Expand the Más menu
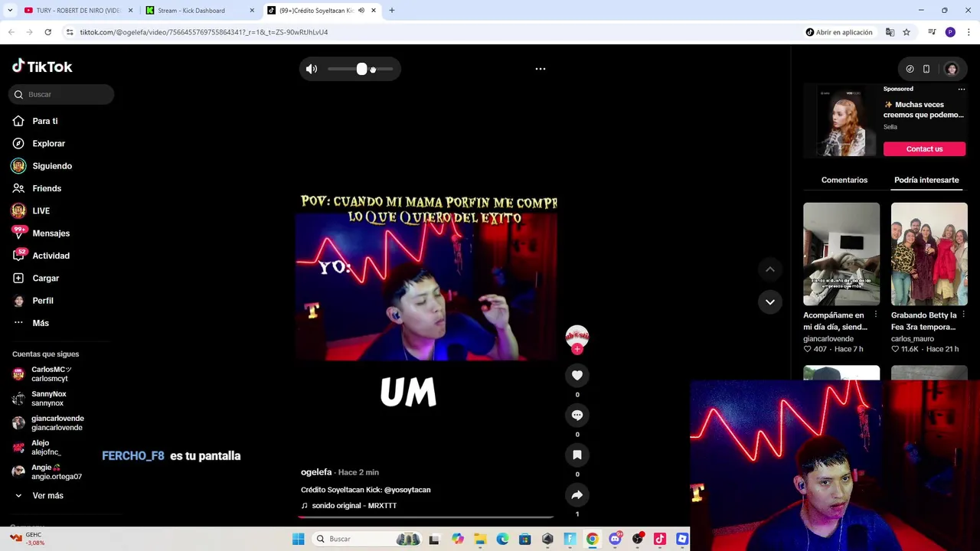This screenshot has height=551, width=980. [41, 323]
